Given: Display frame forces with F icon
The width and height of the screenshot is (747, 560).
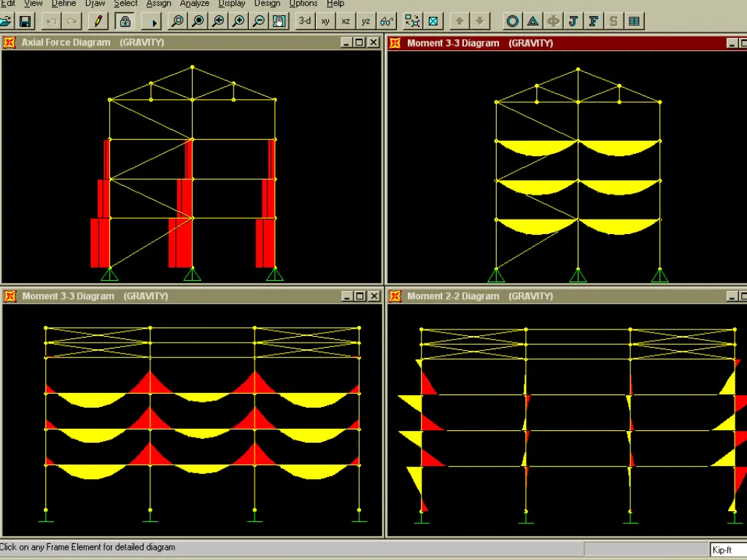Looking at the screenshot, I should click(594, 21).
